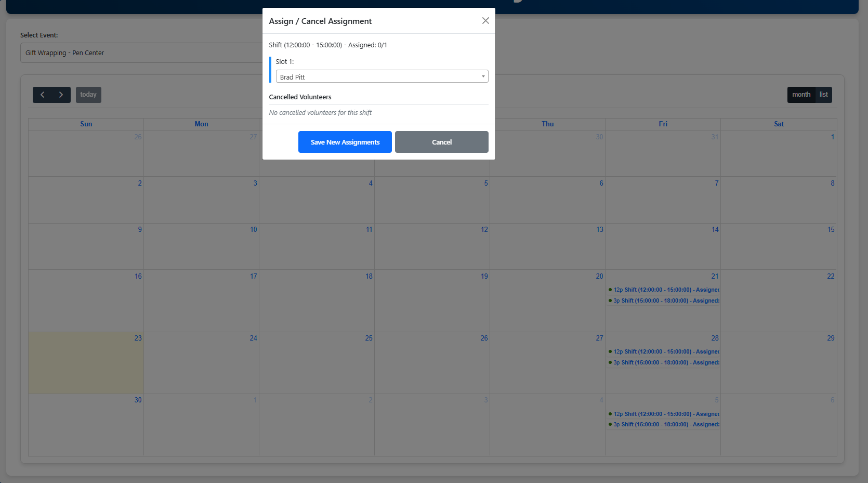Switch the calendar to month view

[x=800, y=95]
